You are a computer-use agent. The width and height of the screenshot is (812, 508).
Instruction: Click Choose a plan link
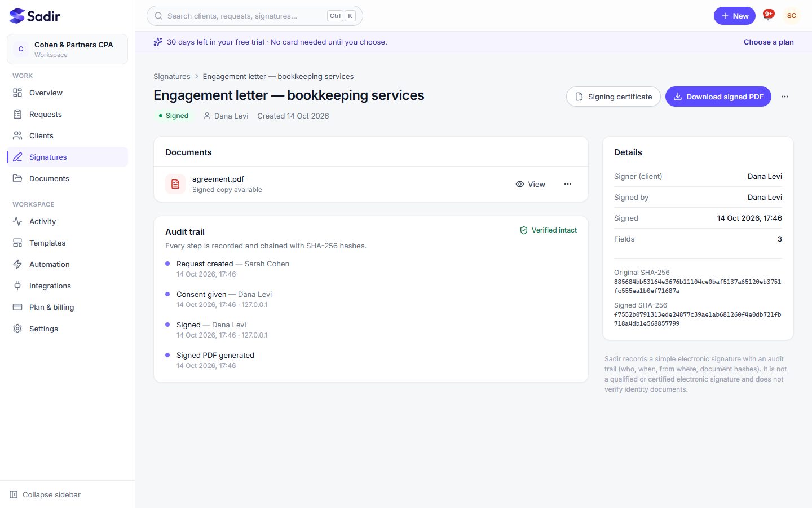click(769, 42)
